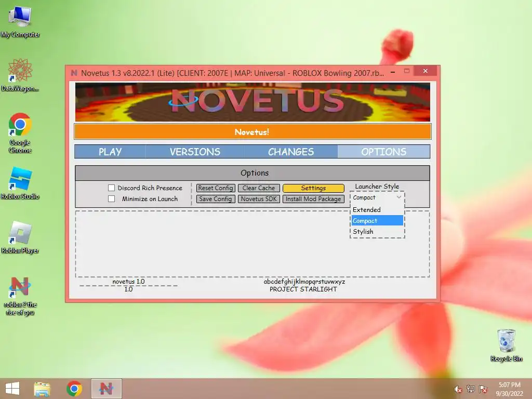The height and width of the screenshot is (399, 532).
Task: Choose Extended launcher style
Action: click(377, 210)
